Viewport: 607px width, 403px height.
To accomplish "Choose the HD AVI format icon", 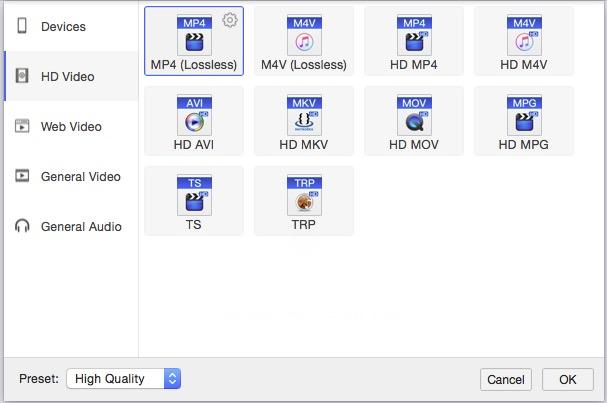I will (x=194, y=115).
